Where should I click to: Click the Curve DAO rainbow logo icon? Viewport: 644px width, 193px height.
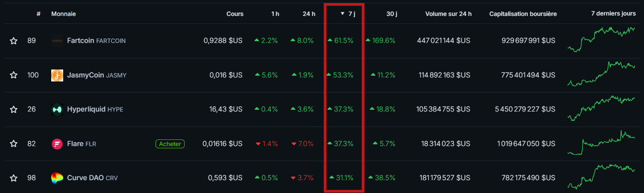click(57, 178)
